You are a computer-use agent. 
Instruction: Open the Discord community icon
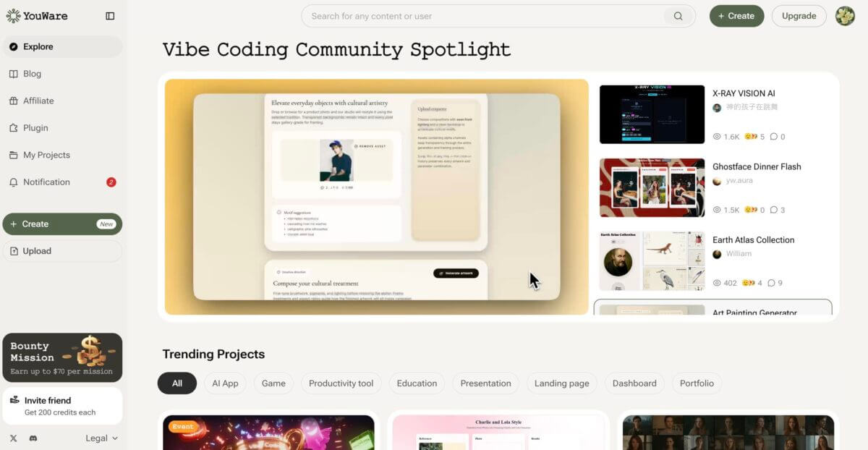coord(33,438)
